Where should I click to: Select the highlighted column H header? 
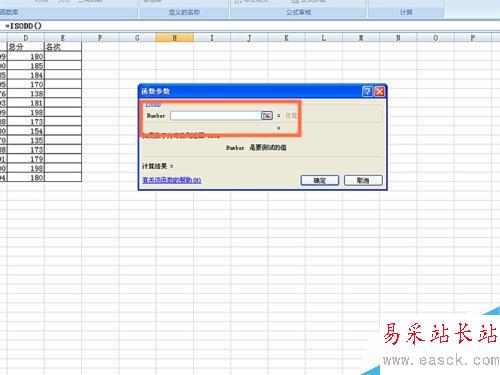[175, 38]
